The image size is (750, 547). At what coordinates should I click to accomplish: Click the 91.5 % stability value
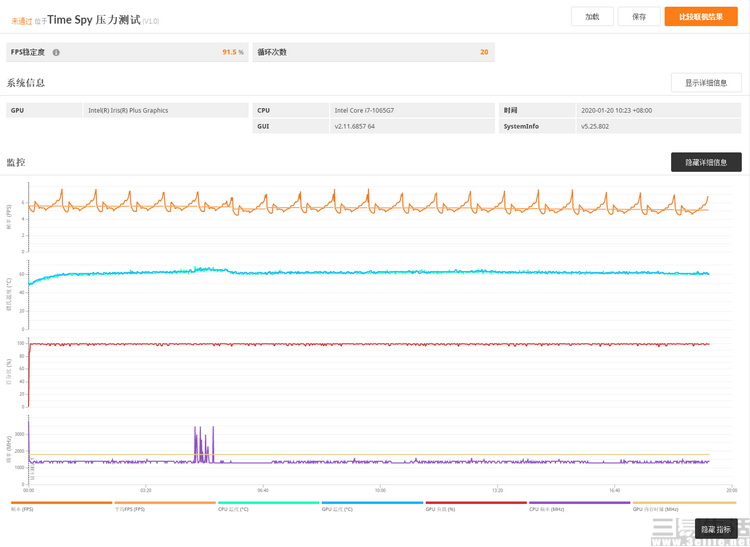pyautogui.click(x=233, y=52)
